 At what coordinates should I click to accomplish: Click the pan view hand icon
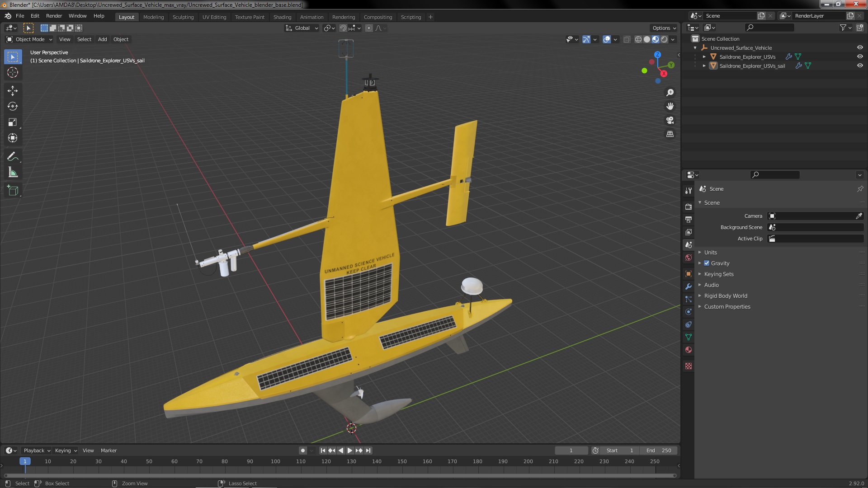670,106
